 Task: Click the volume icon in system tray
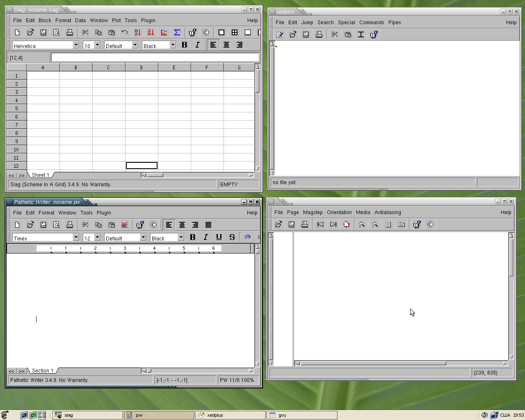pyautogui.click(x=484, y=415)
